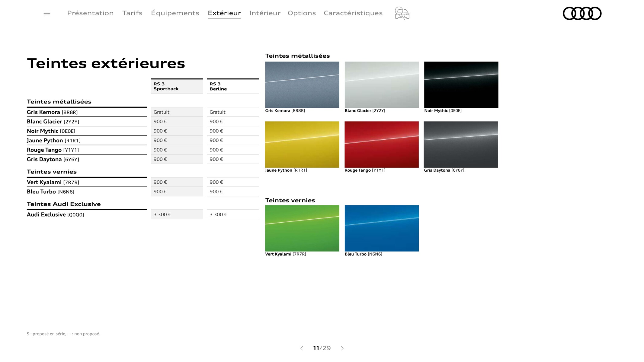Go to the next page arrow
This screenshot has height=362, width=644.
(342, 348)
